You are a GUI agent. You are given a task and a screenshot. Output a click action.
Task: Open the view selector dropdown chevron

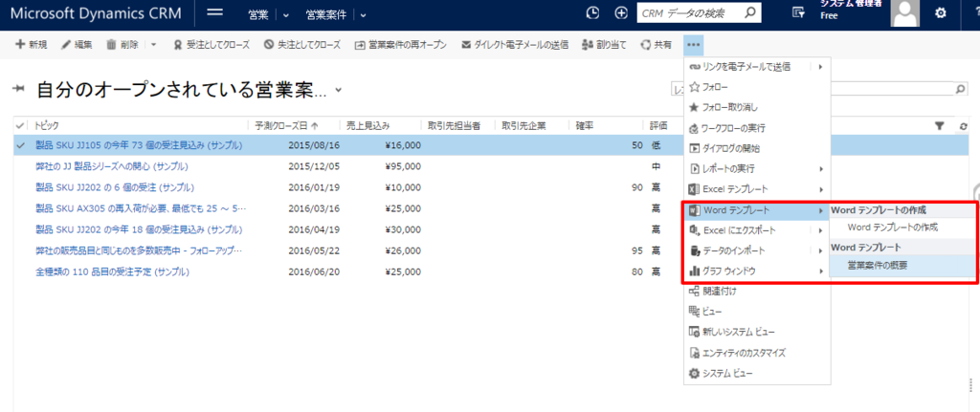click(x=338, y=91)
